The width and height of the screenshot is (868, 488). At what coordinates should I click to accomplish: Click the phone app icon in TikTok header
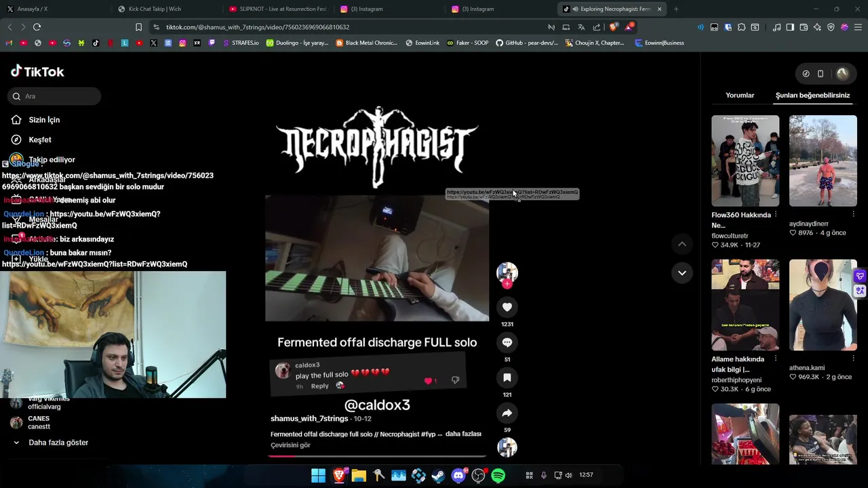click(x=821, y=73)
